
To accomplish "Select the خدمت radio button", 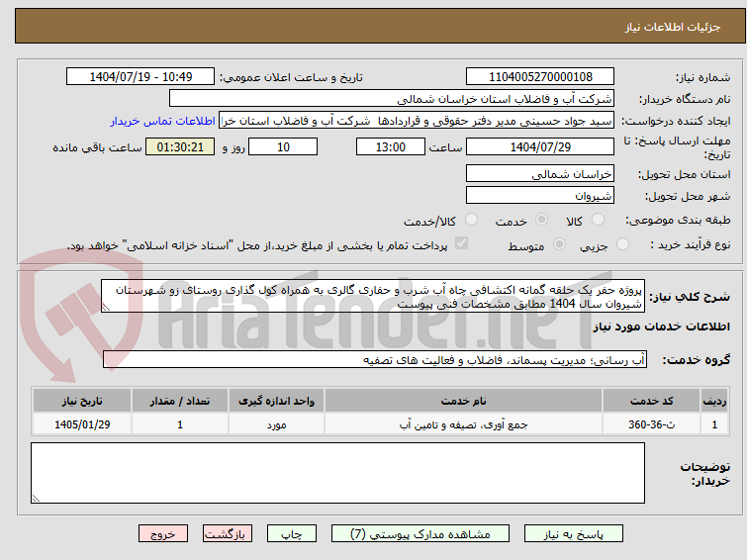I will pos(541,220).
